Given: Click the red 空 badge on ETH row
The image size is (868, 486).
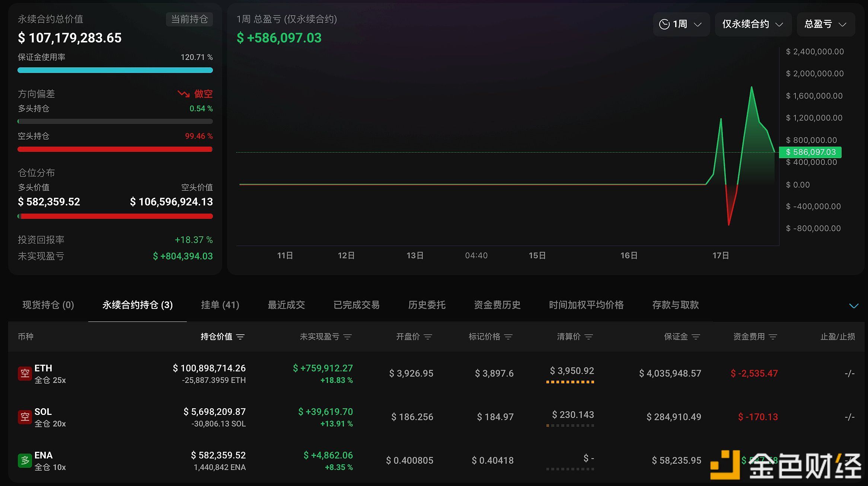Looking at the screenshot, I should click(25, 373).
